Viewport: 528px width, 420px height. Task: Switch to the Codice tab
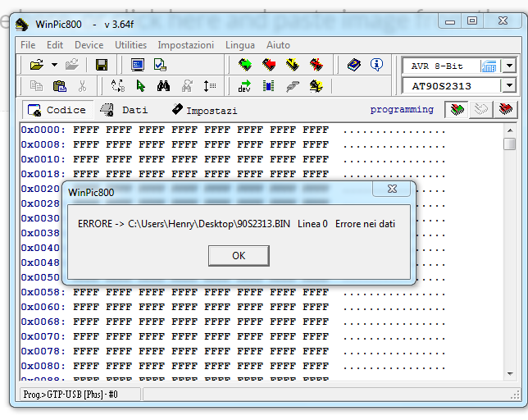click(58, 110)
